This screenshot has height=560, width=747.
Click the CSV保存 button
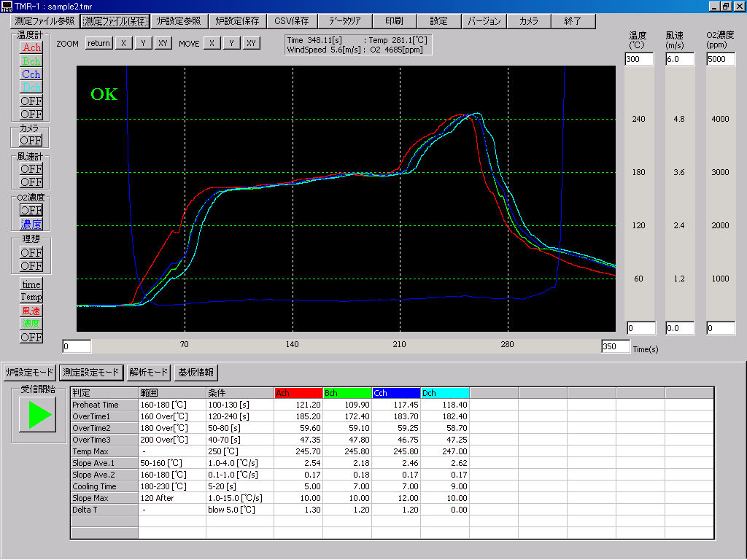click(291, 21)
